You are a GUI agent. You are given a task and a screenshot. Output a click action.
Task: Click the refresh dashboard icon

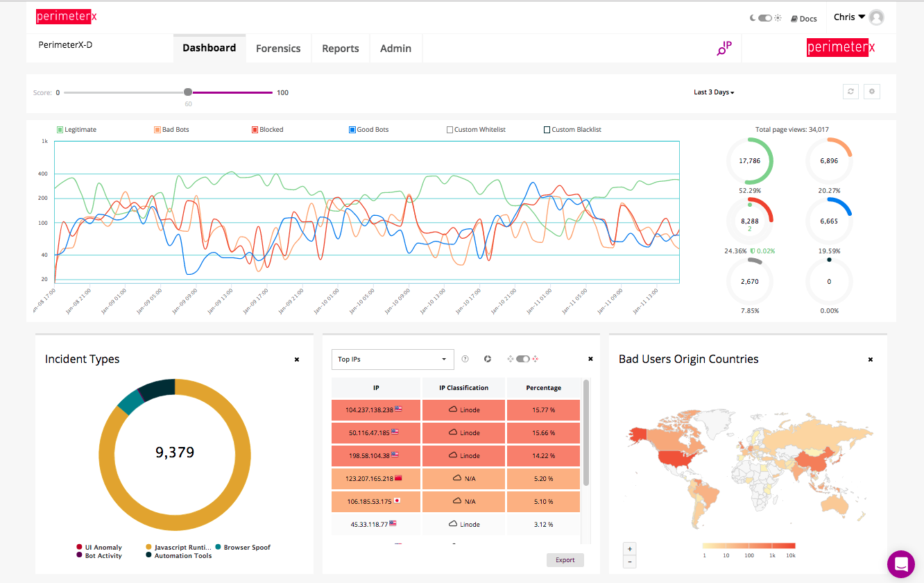[850, 92]
